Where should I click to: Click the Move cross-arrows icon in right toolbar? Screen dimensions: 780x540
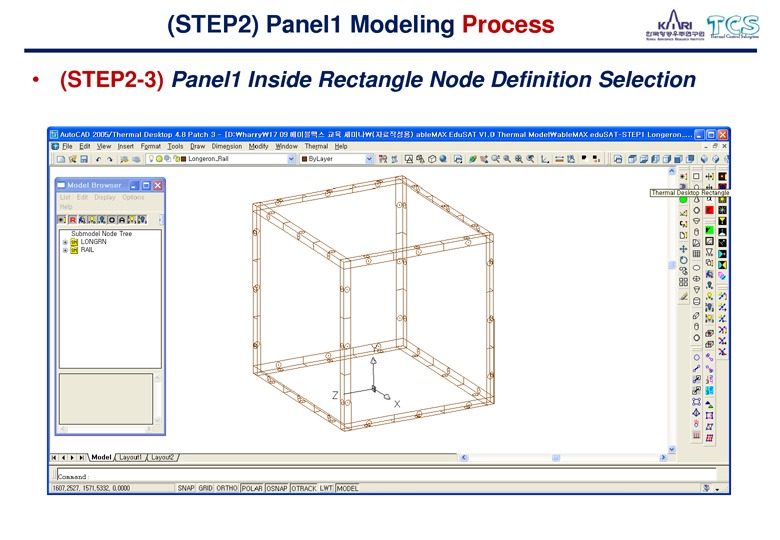point(683,249)
